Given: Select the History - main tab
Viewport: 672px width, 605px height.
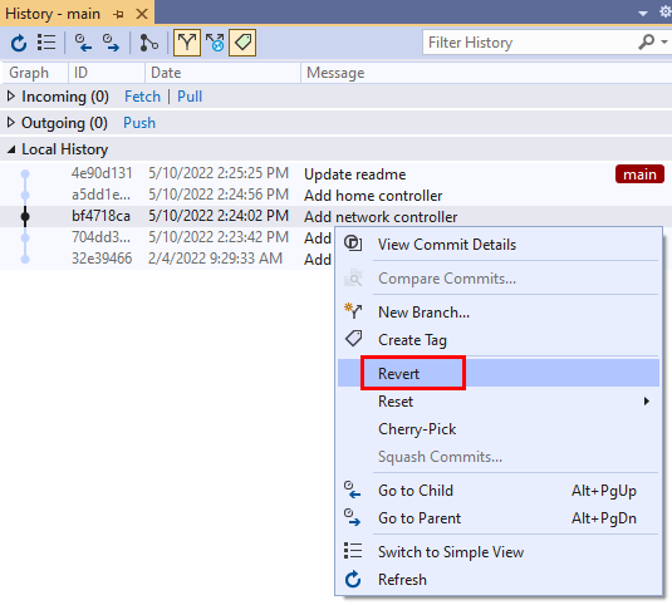Looking at the screenshot, I should 53,14.
